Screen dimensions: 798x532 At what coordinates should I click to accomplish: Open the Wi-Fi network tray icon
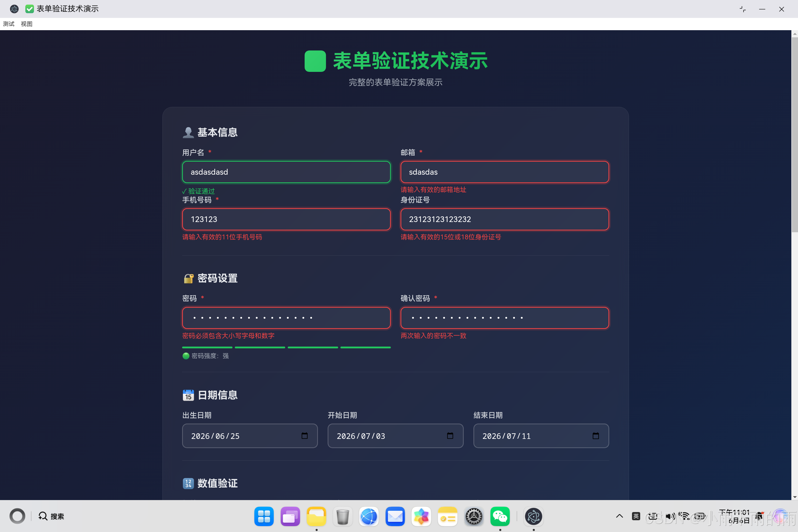pyautogui.click(x=685, y=516)
